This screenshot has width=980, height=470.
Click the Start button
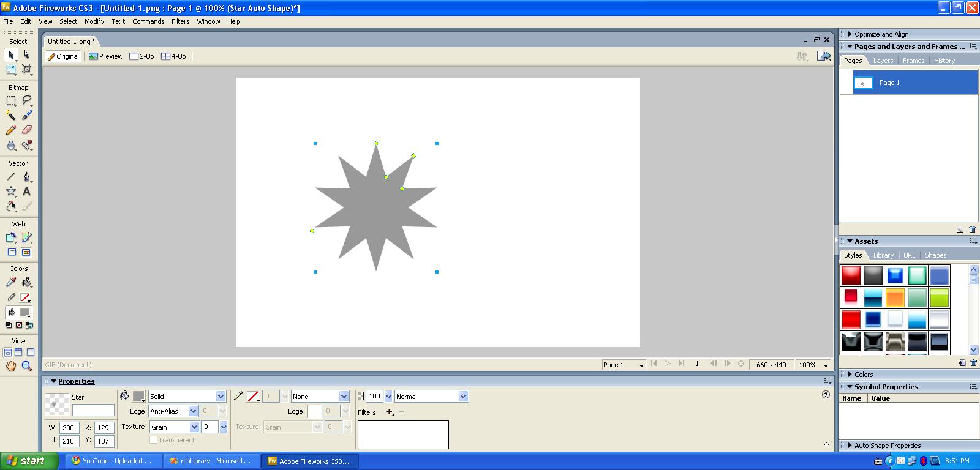coord(29,461)
